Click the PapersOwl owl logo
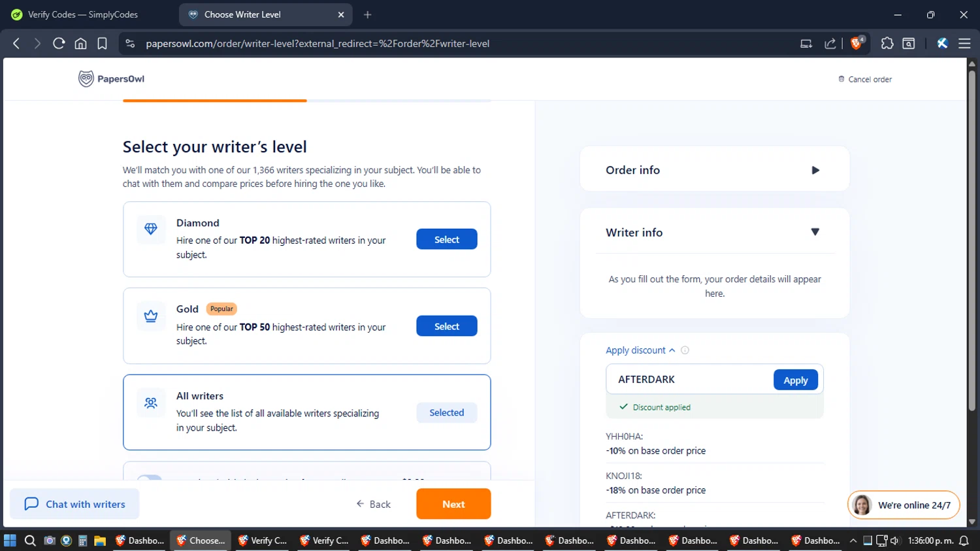This screenshot has width=980, height=551. click(86, 78)
